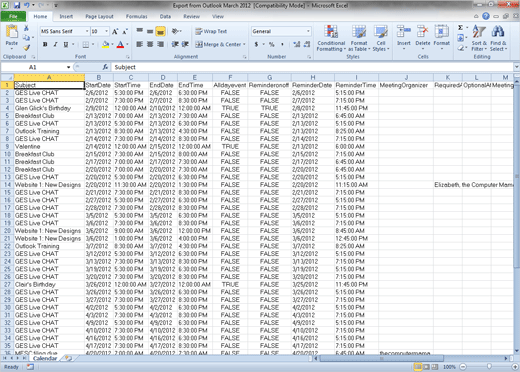Screen dimensions: 520x372
Task: Toggle Middle Align
Action: (150, 31)
